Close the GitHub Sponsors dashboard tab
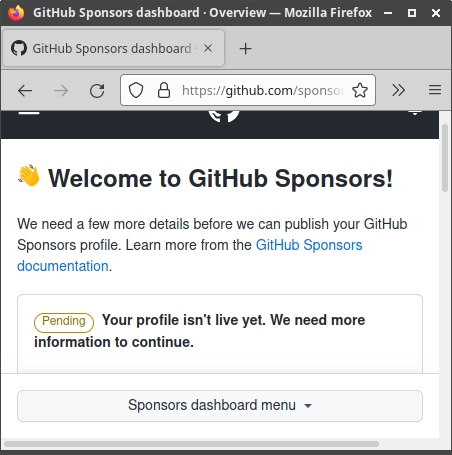The image size is (452, 455). (x=208, y=48)
